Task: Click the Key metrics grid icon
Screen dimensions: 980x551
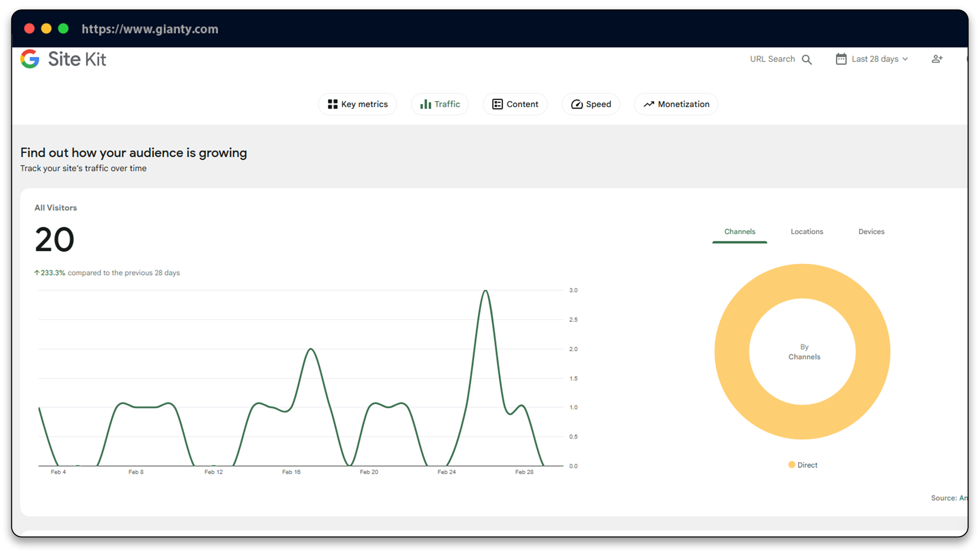Action: (332, 104)
